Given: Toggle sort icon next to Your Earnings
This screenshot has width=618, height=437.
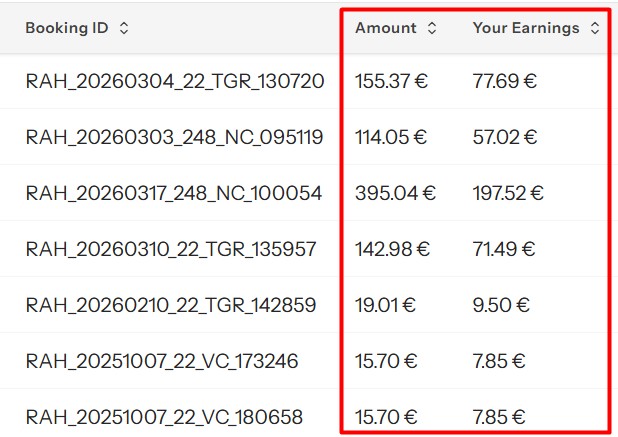Looking at the screenshot, I should click(595, 29).
